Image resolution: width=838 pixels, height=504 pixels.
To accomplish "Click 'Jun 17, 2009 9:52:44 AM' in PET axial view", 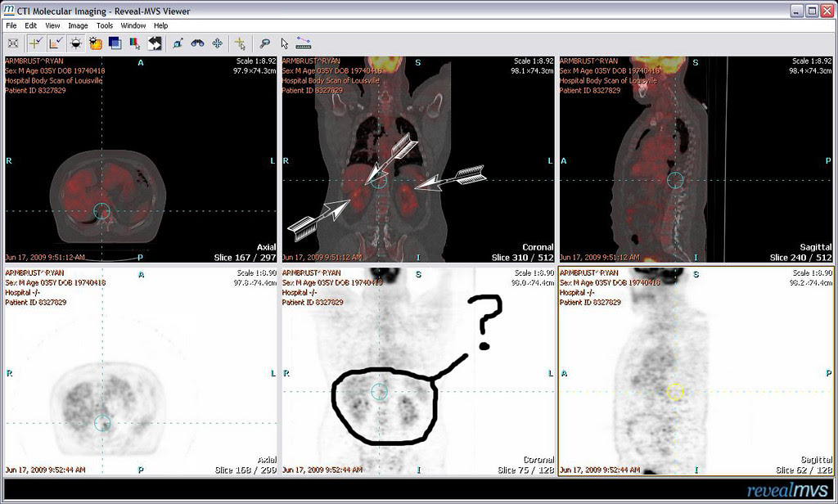I will point(45,470).
